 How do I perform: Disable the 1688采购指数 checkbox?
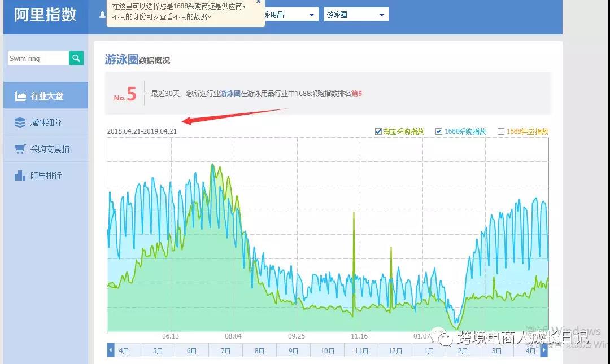coord(439,131)
